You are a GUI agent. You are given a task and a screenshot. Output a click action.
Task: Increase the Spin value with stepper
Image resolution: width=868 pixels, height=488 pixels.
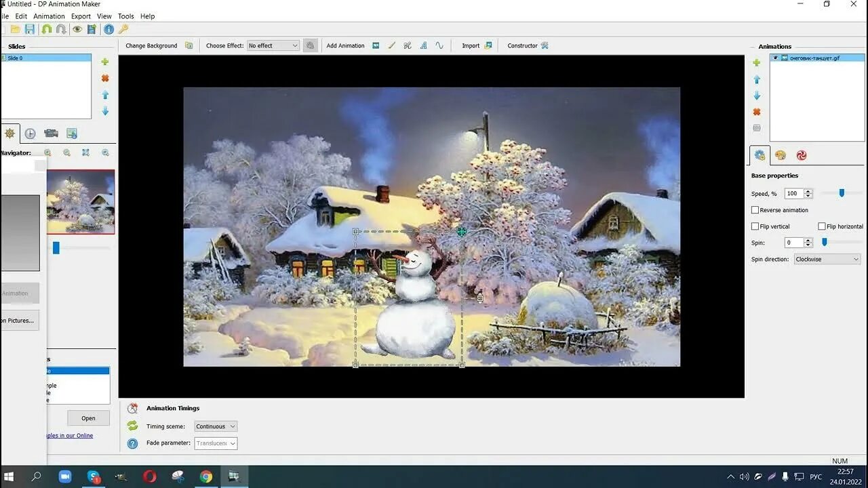808,240
